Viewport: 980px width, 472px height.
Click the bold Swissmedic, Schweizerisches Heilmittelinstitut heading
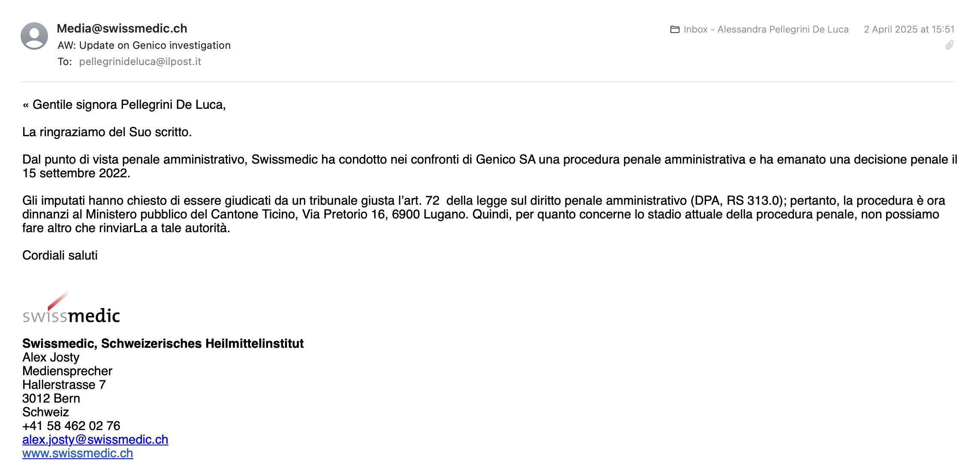coord(163,344)
